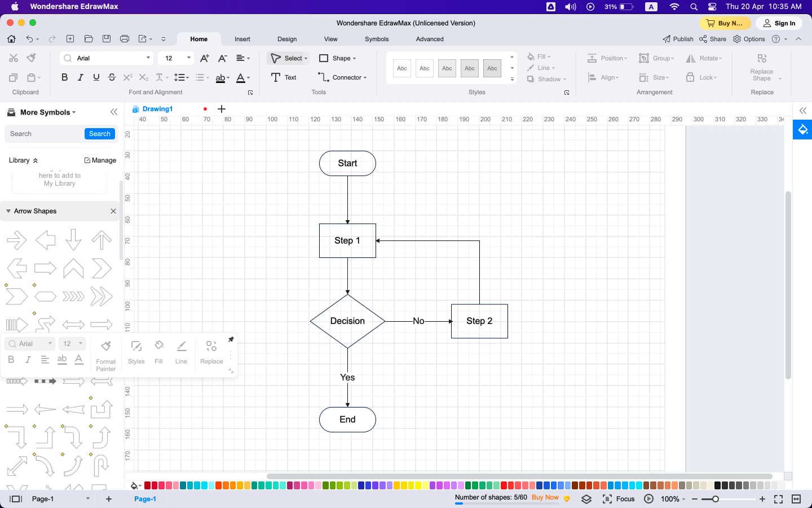The height and width of the screenshot is (508, 812).
Task: Pin the floating formatting toolbar
Action: click(x=231, y=339)
